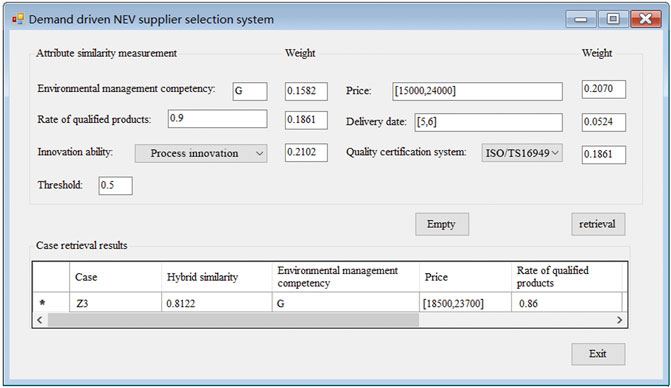Focus the Environmental management competency input

tap(250, 92)
